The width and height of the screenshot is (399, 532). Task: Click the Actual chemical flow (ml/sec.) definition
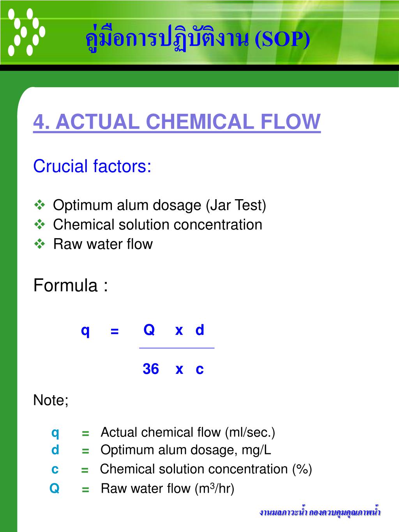point(188,432)
